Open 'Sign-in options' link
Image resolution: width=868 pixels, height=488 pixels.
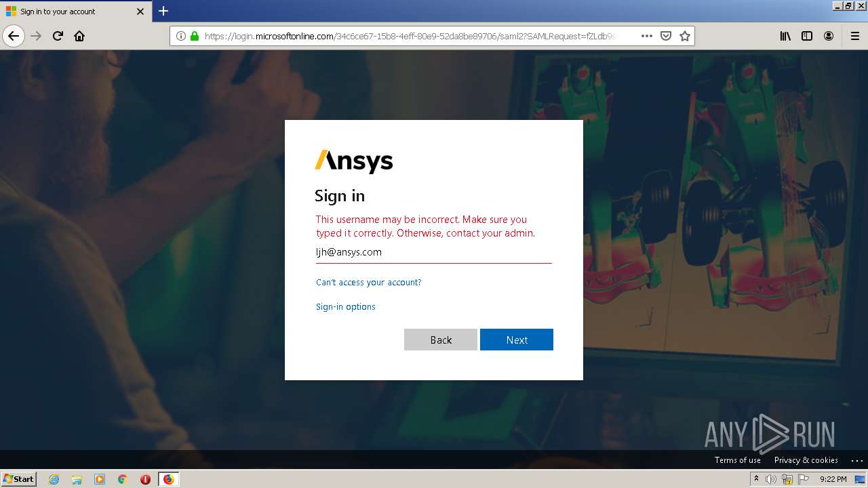click(346, 306)
